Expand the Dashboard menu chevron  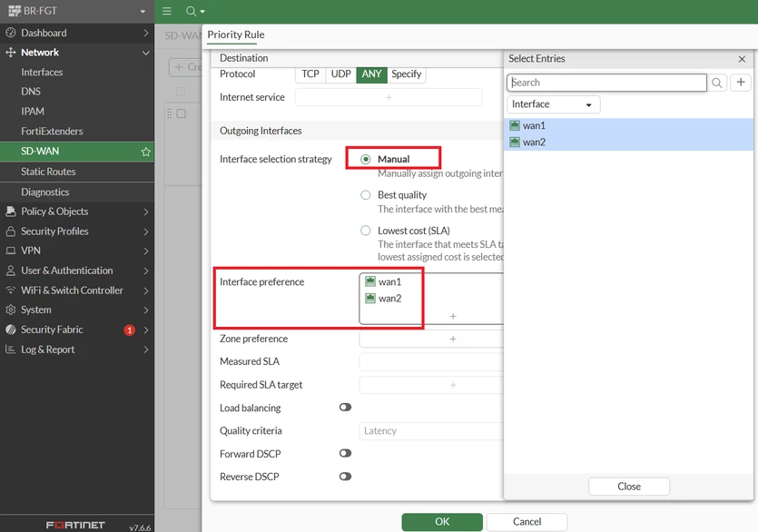[146, 33]
